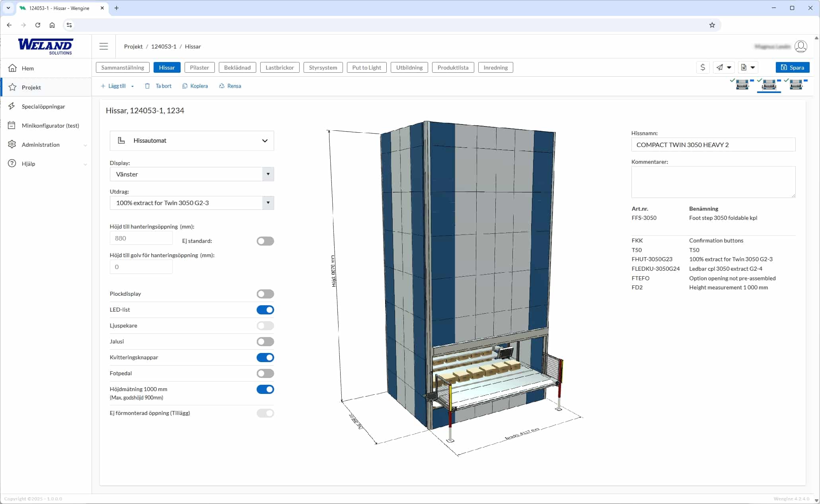Click the Höjd till hanteringsöppning field showing 880

(141, 238)
